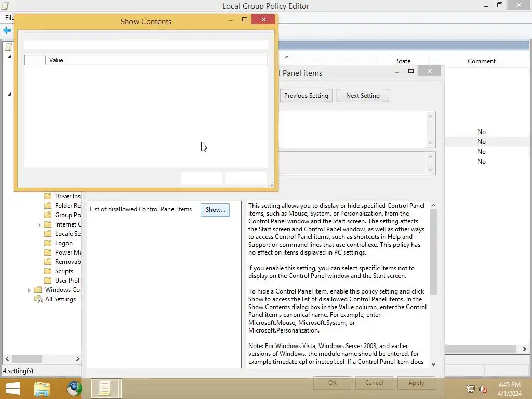Viewport: 532px width, 399px height.
Task: Expand the Internet Communication tree node
Action: (39, 225)
